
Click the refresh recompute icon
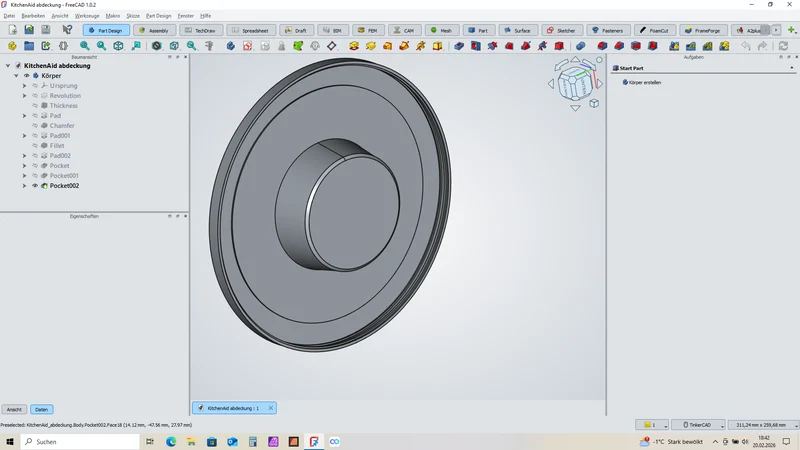point(783,46)
